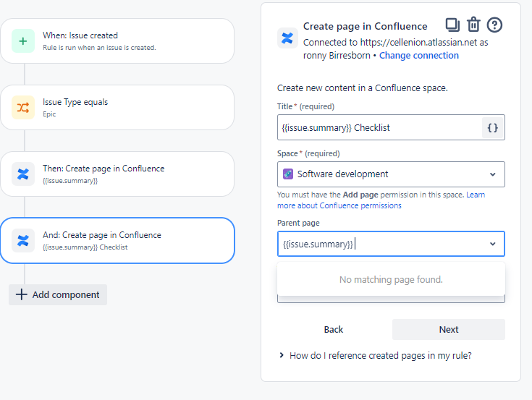This screenshot has height=400, width=532.
Task: Click green plus icon of Issue created trigger
Action: 23,41
